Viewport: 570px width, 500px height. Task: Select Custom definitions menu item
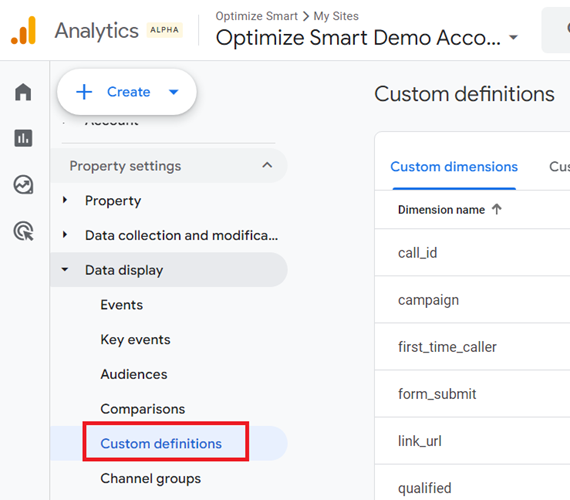[x=161, y=444]
